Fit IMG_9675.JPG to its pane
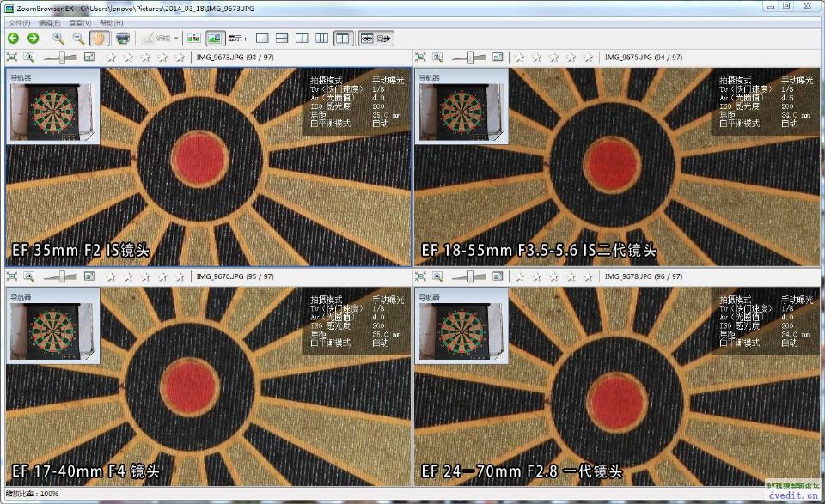The height and width of the screenshot is (504, 825). coord(420,58)
